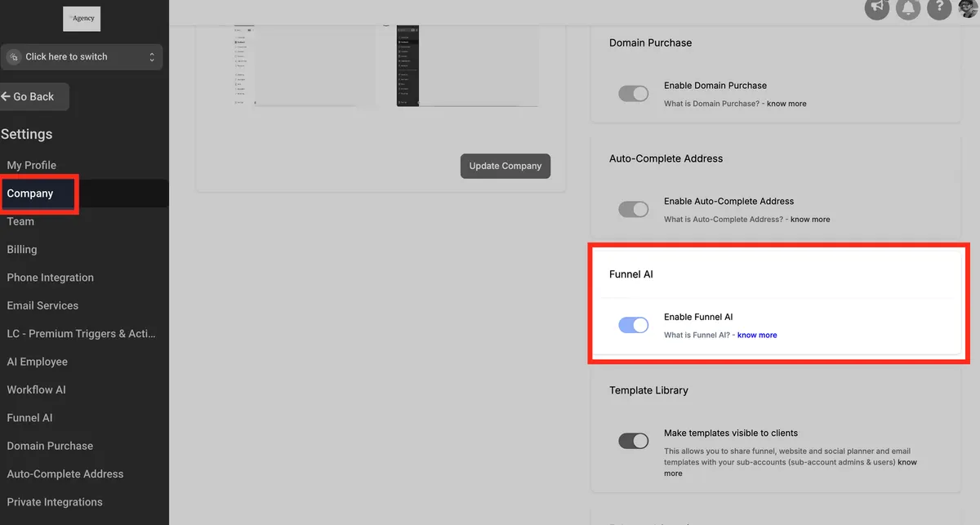
Task: Click the Update Company button
Action: 506,166
